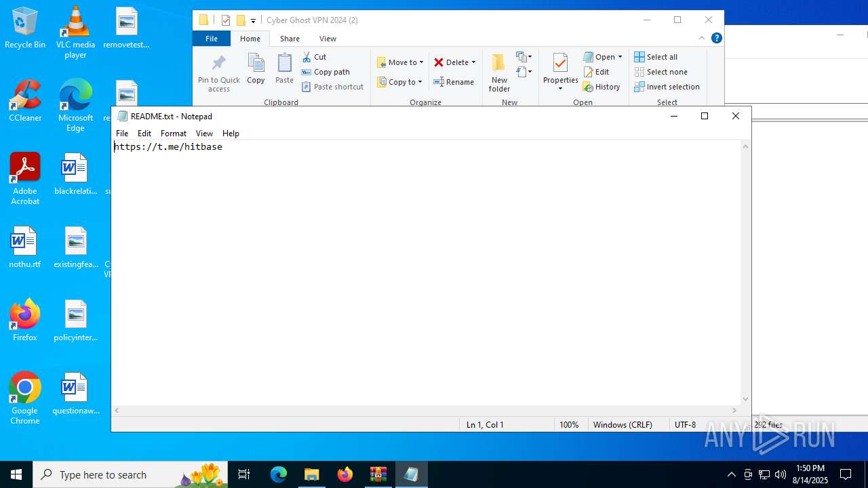Select VLC media player desktop icon

75,33
